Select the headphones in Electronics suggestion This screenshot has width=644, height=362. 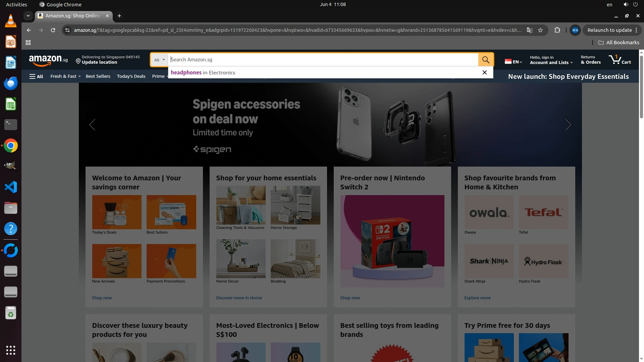click(203, 73)
